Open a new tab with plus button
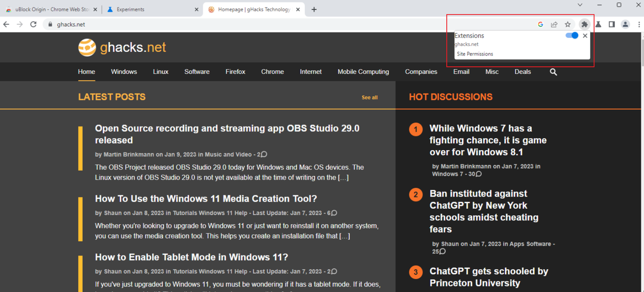The height and width of the screenshot is (292, 644). (314, 9)
